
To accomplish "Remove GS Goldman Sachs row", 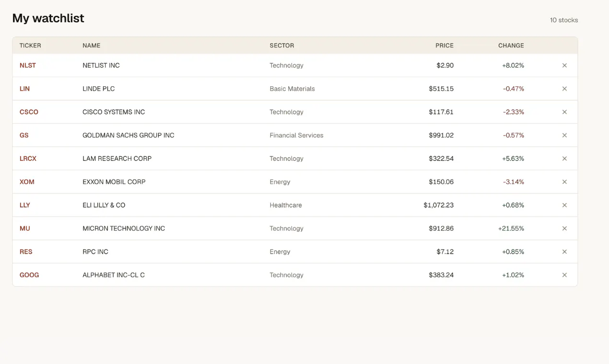I will 564,135.
